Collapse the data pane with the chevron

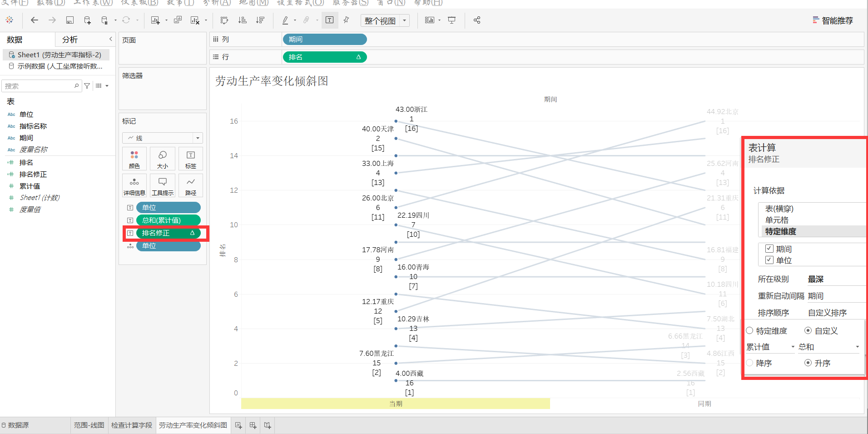(x=110, y=39)
